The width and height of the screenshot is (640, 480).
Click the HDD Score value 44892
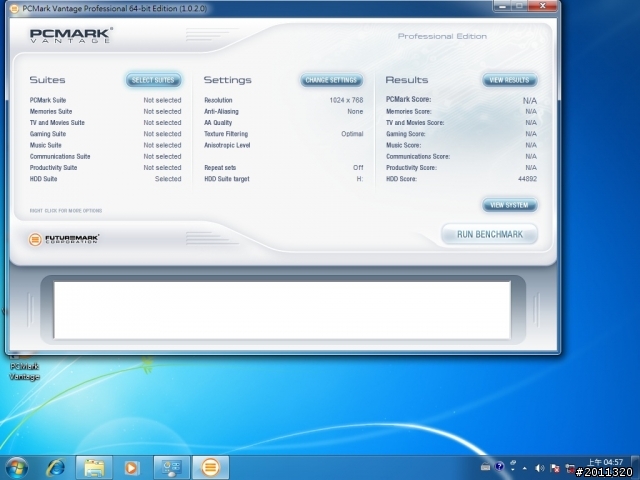click(x=527, y=179)
